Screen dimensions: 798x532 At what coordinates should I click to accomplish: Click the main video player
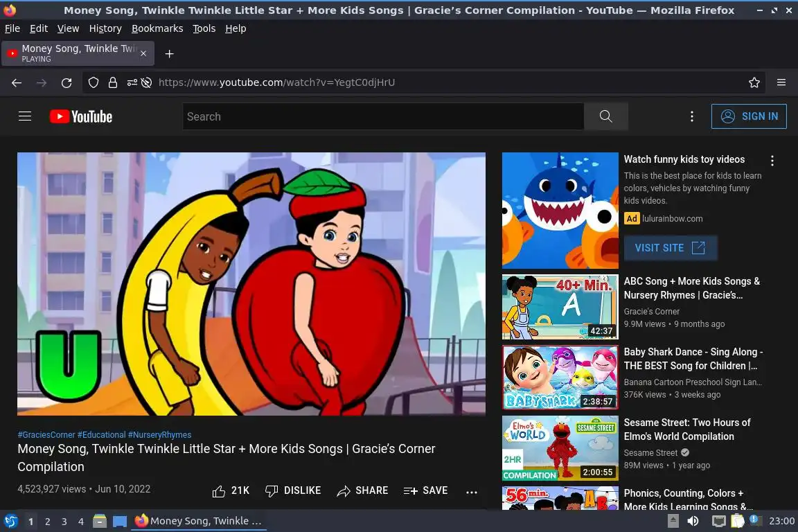pos(251,283)
